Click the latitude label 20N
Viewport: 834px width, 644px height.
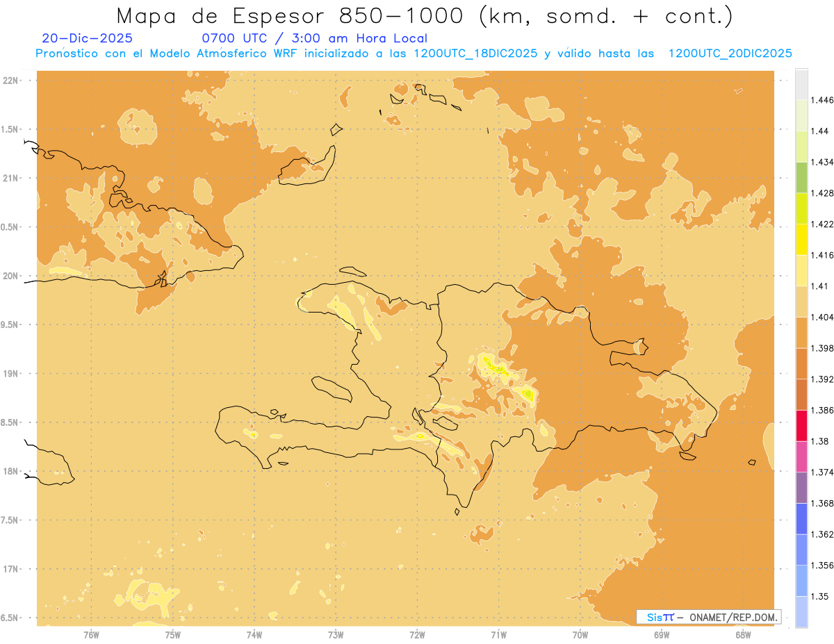click(x=10, y=276)
